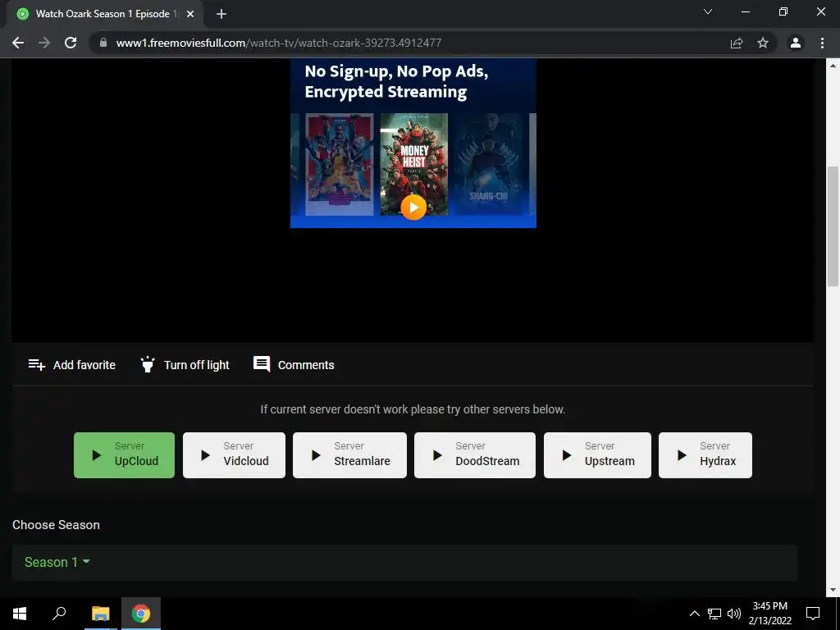The width and height of the screenshot is (840, 630).
Task: Switch to Server Vidcloud
Action: click(x=234, y=454)
